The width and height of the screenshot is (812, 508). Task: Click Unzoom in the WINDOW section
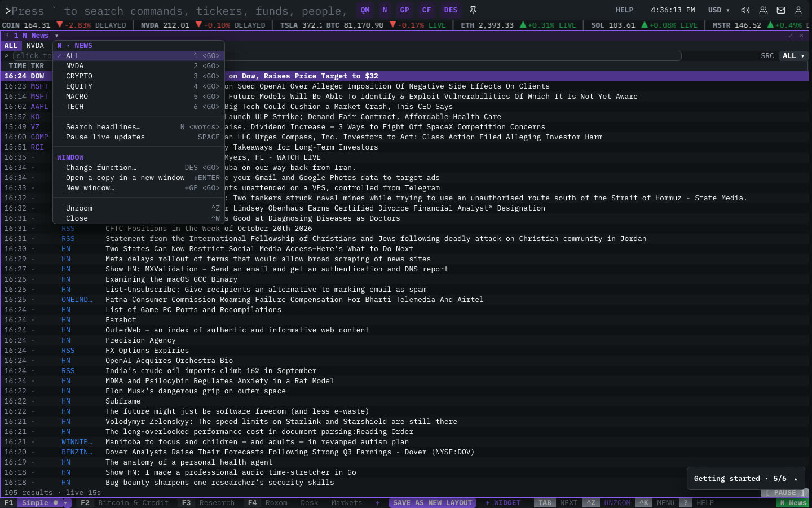point(139,208)
